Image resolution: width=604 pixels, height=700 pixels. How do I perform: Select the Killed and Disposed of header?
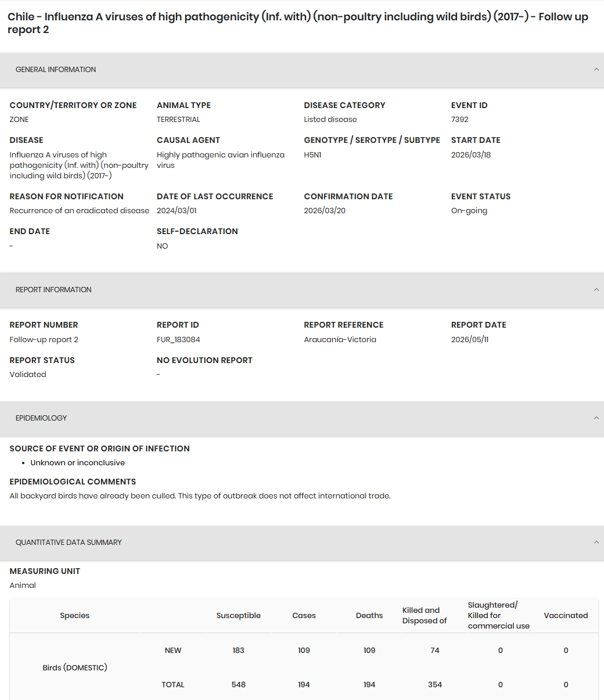pos(425,616)
